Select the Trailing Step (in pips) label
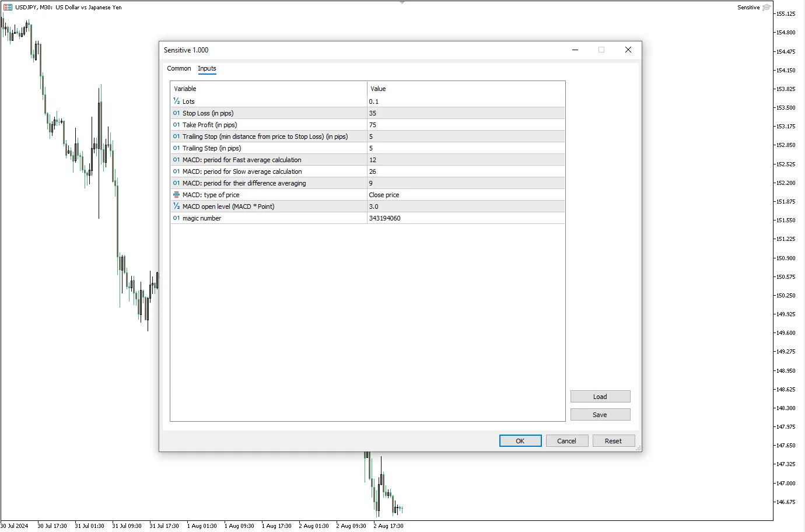The image size is (805, 532). click(x=212, y=148)
